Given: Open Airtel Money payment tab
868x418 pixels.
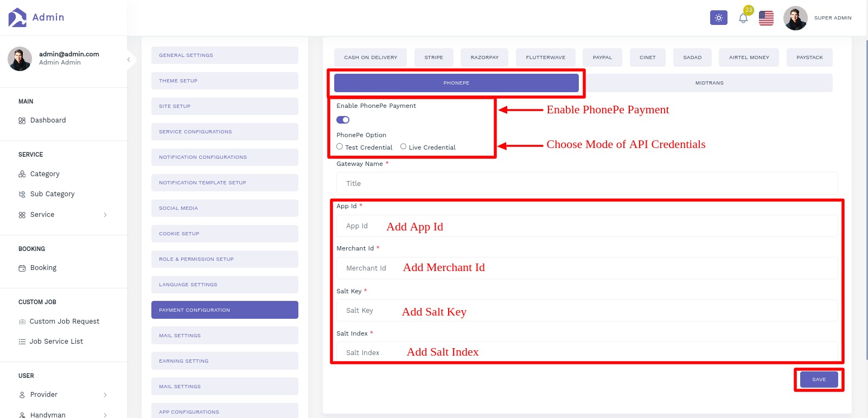Looking at the screenshot, I should pyautogui.click(x=749, y=57).
